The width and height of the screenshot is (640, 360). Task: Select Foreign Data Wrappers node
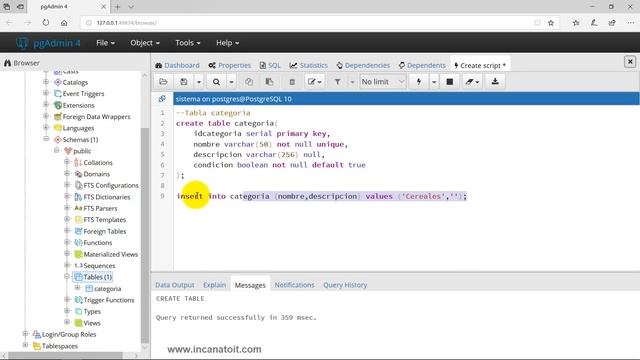coord(96,117)
